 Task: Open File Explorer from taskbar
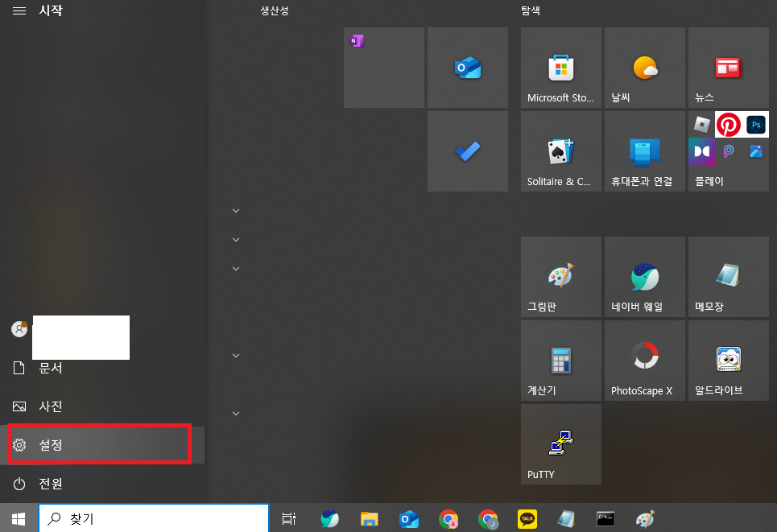(369, 518)
